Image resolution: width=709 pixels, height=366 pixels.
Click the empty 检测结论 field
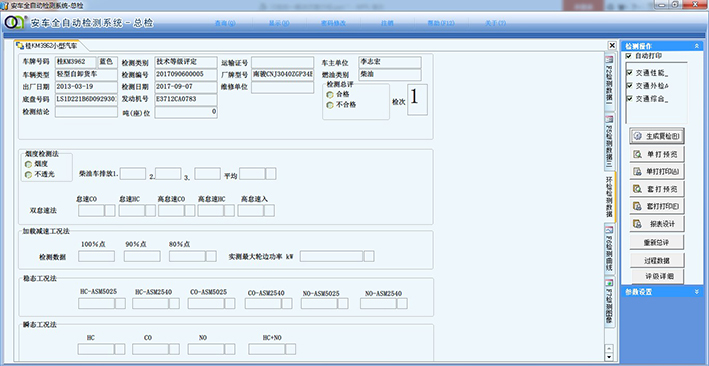pyautogui.click(x=86, y=112)
